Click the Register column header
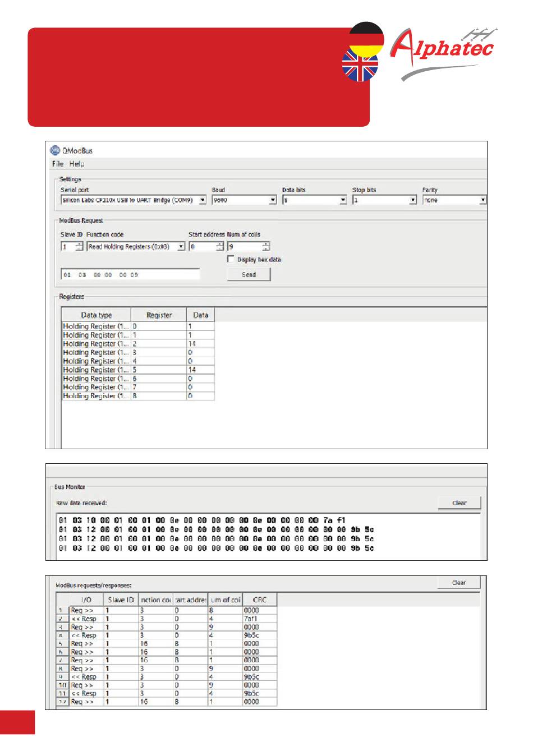Image resolution: width=533 pixels, height=756 pixels. [x=159, y=315]
